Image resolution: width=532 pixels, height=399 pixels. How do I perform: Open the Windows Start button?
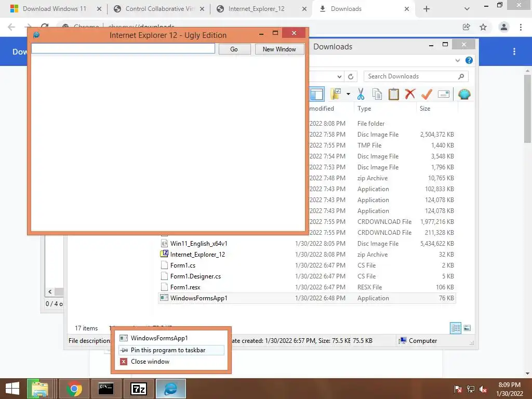pyautogui.click(x=12, y=389)
